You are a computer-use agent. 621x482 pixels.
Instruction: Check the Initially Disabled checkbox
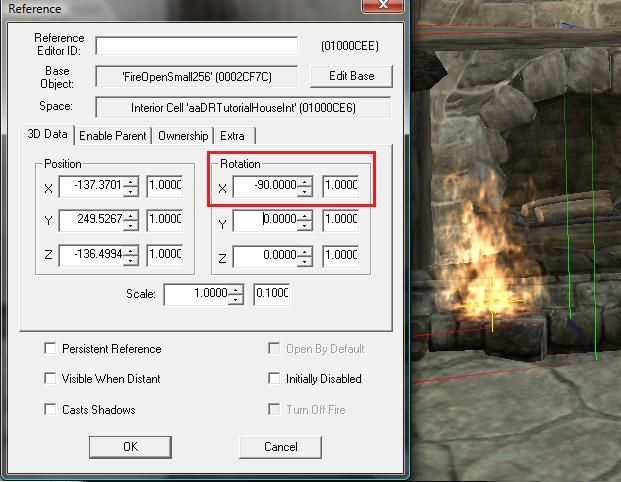(274, 378)
